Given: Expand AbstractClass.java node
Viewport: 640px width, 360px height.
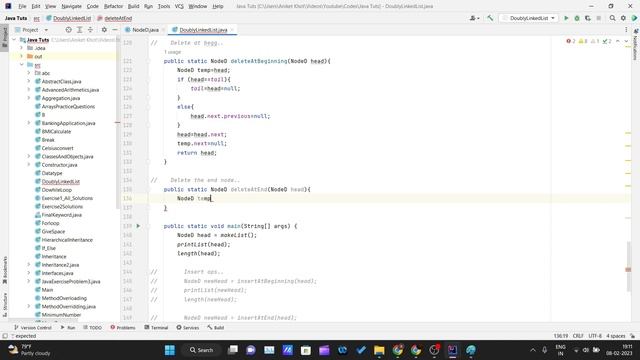Looking at the screenshot, I should [29, 81].
